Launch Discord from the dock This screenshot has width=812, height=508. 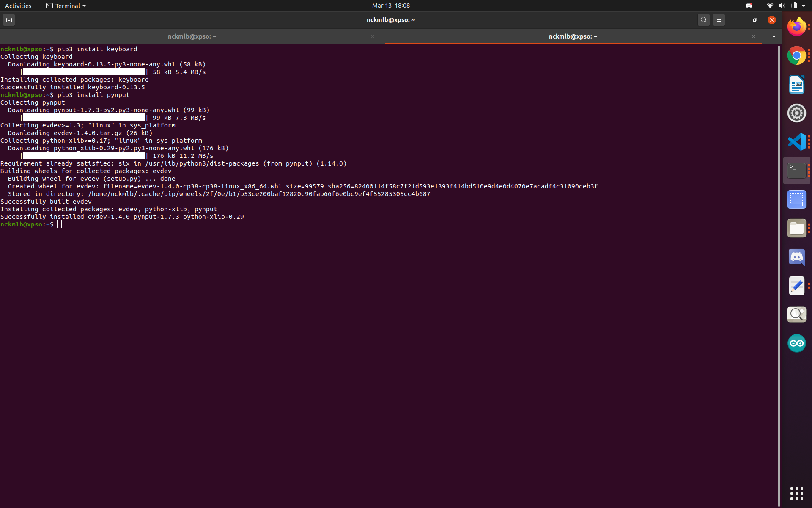(x=796, y=257)
